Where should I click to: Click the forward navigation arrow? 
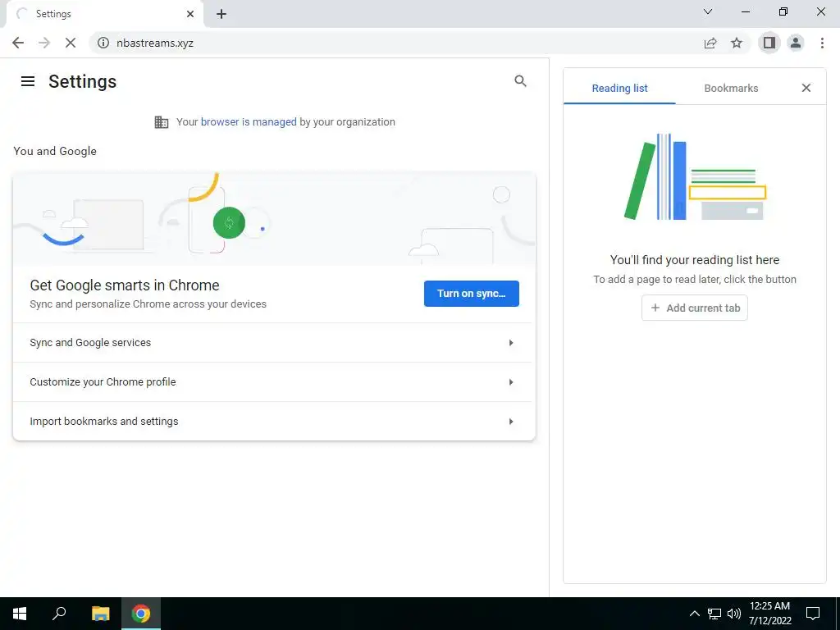click(x=44, y=43)
